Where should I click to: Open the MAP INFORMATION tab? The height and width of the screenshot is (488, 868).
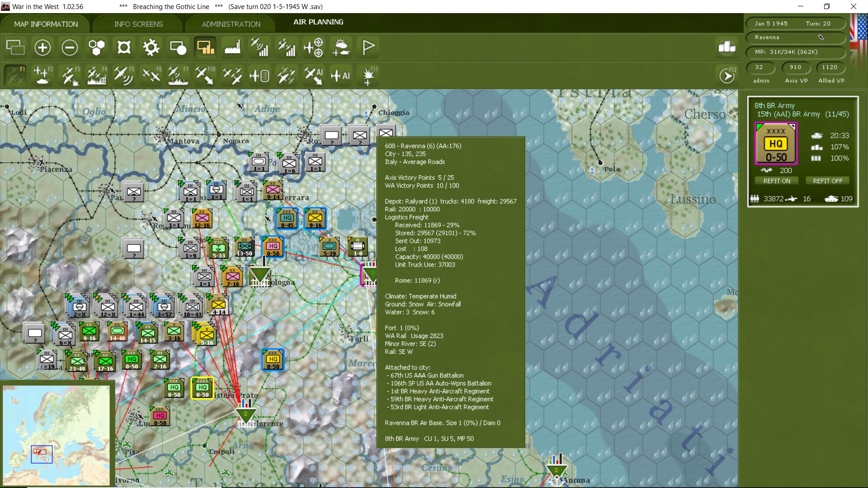[46, 24]
